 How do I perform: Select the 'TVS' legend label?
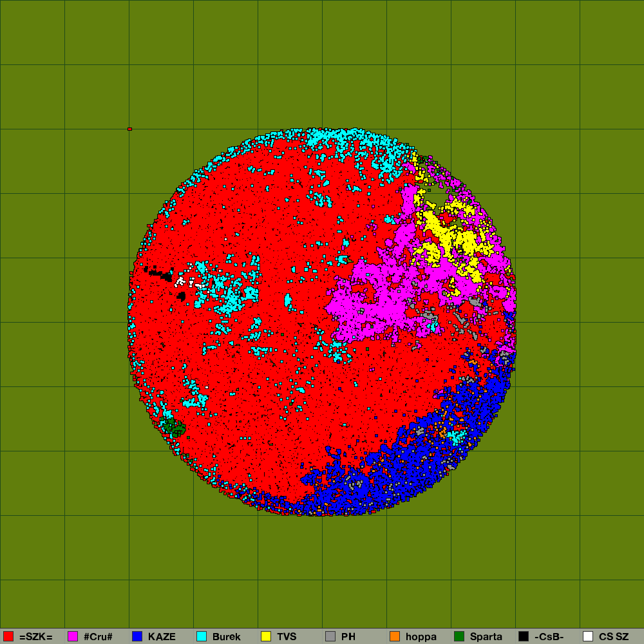click(x=287, y=637)
